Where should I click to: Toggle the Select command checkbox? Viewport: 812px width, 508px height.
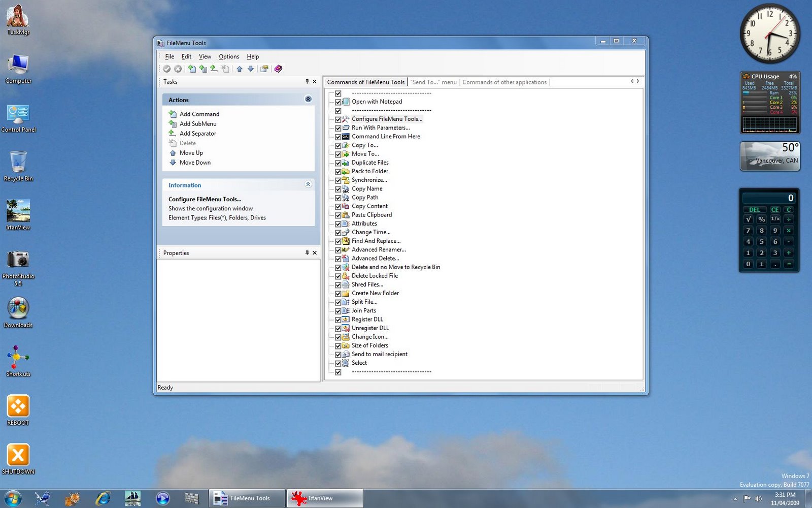tap(338, 363)
